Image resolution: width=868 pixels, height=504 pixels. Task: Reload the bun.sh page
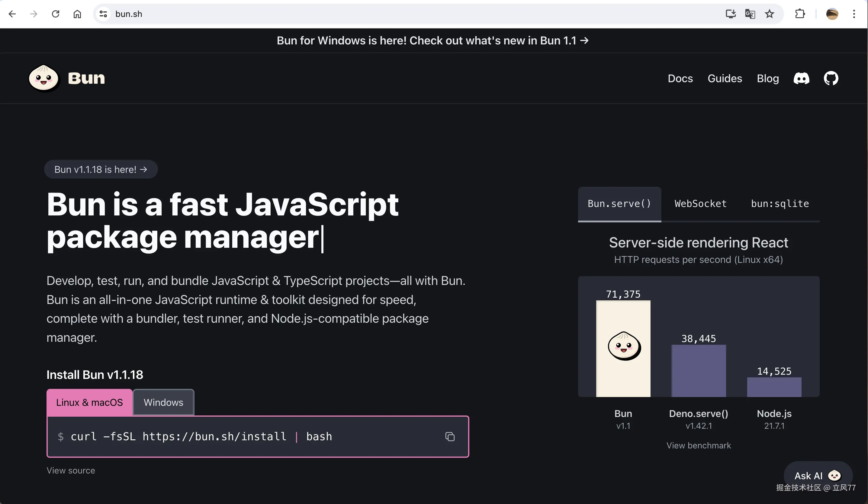click(56, 14)
